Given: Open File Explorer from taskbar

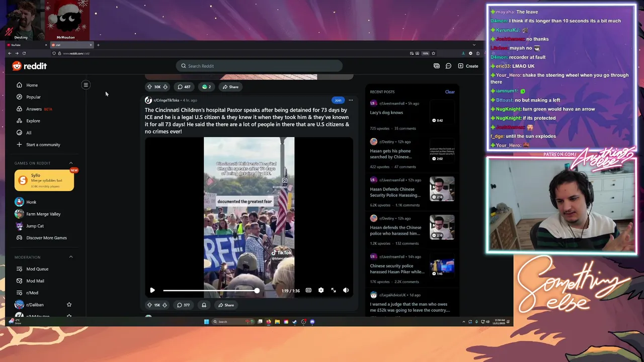Looking at the screenshot, I should [x=277, y=322].
